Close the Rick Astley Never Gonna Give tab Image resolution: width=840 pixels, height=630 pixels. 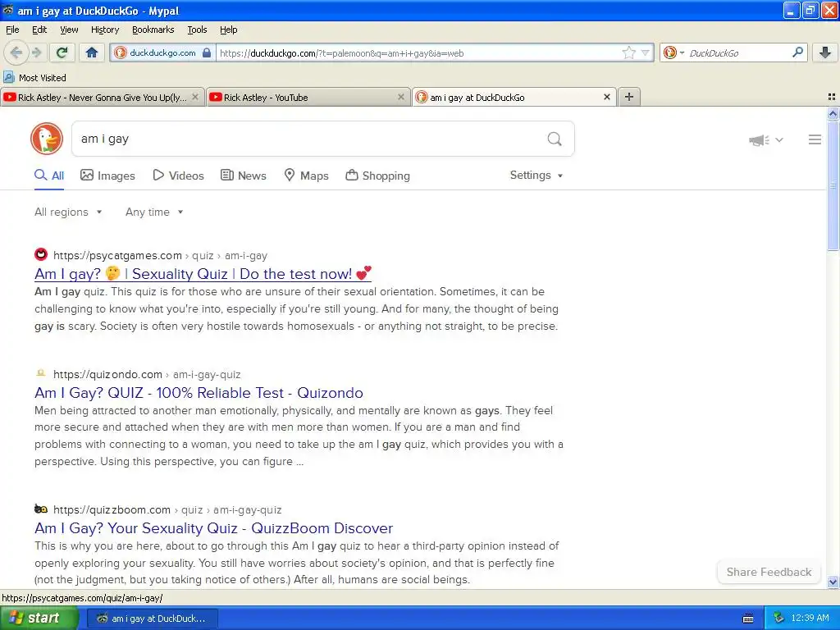[195, 97]
